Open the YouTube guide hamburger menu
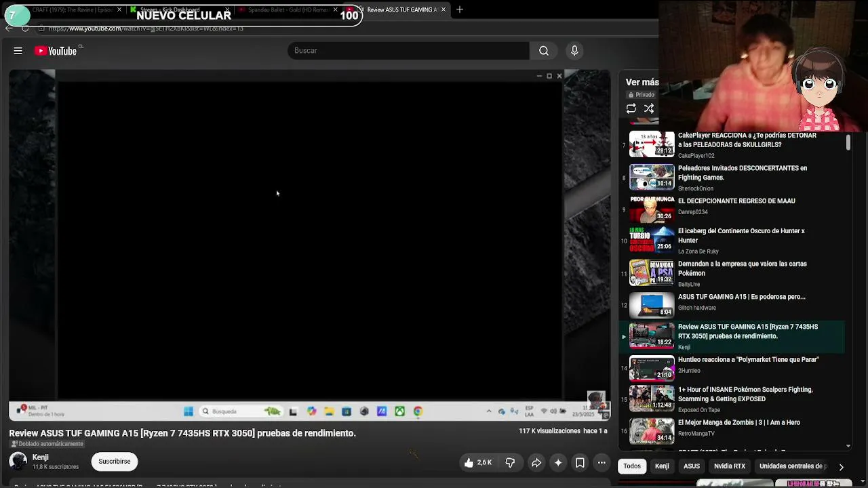The height and width of the screenshot is (488, 868). tap(18, 51)
